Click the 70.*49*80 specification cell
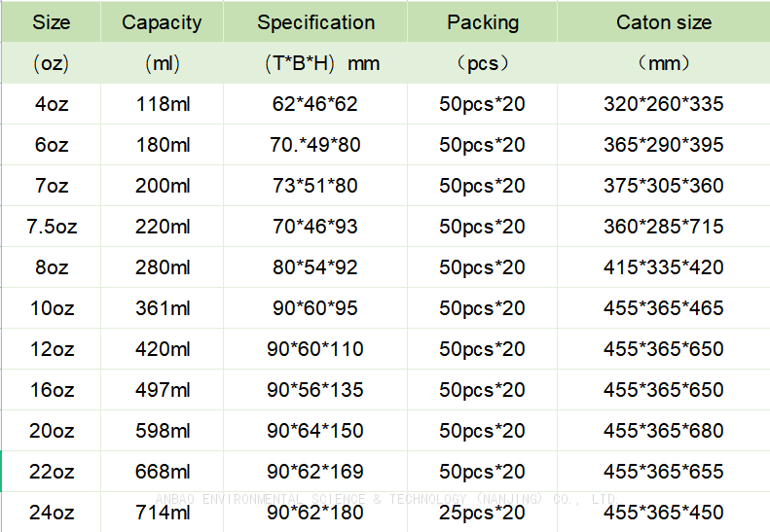 (x=315, y=145)
